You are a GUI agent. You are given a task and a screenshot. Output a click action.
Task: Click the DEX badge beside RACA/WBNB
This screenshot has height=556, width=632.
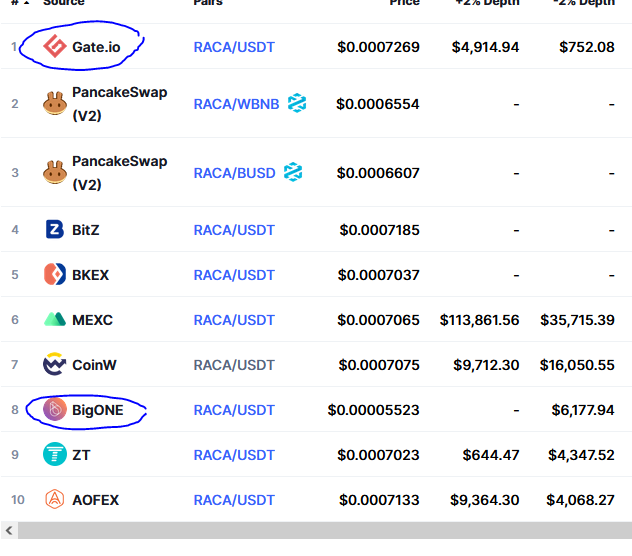pyautogui.click(x=297, y=103)
